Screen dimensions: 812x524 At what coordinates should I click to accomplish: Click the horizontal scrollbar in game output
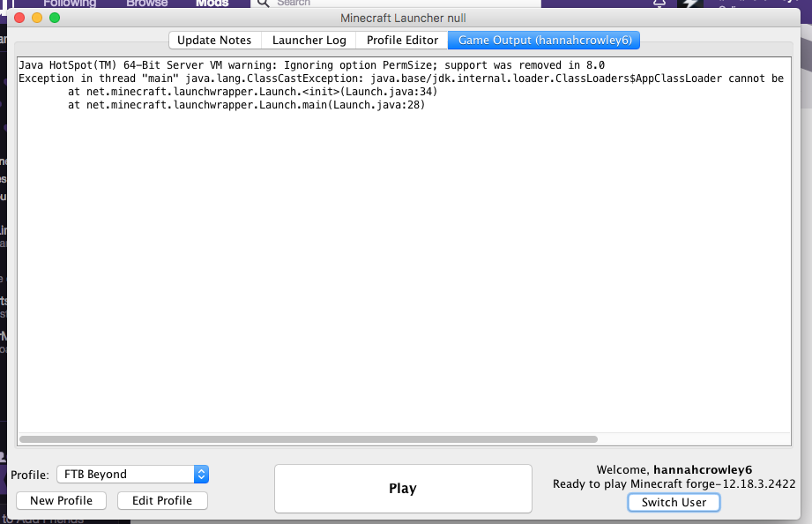click(309, 439)
